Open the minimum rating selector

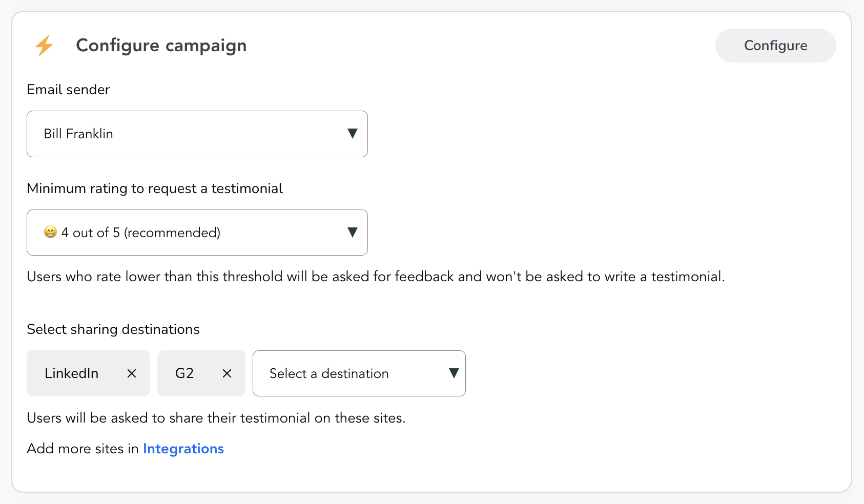coord(197,233)
